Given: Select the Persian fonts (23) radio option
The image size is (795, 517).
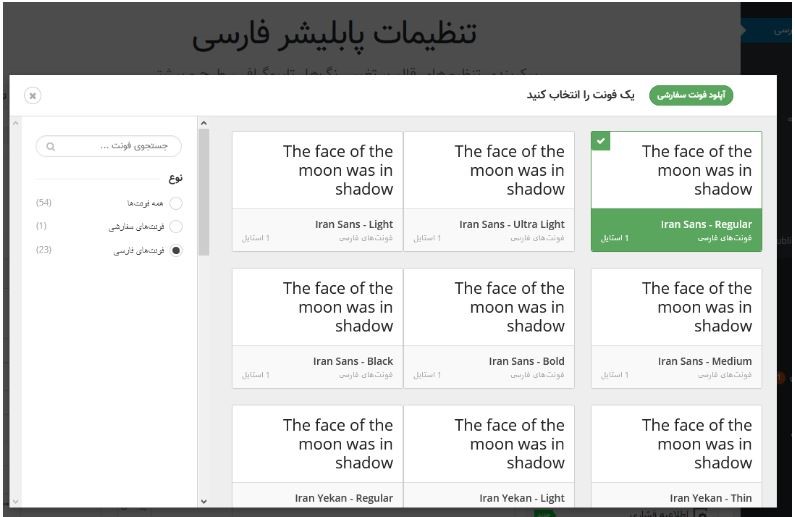Looking at the screenshot, I should pos(176,250).
